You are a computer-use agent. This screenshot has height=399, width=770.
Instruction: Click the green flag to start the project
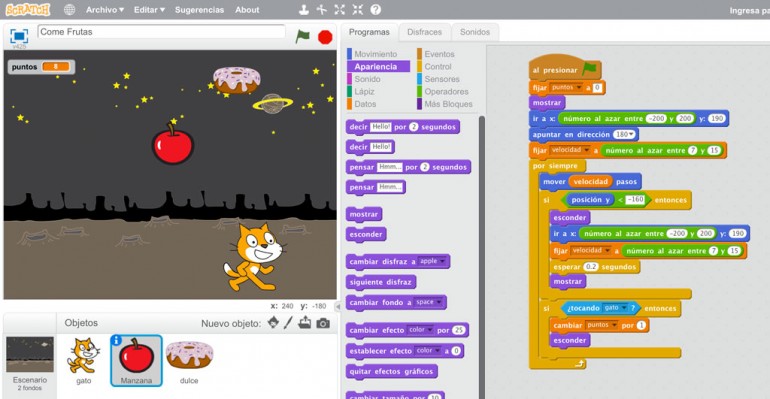[x=302, y=36]
